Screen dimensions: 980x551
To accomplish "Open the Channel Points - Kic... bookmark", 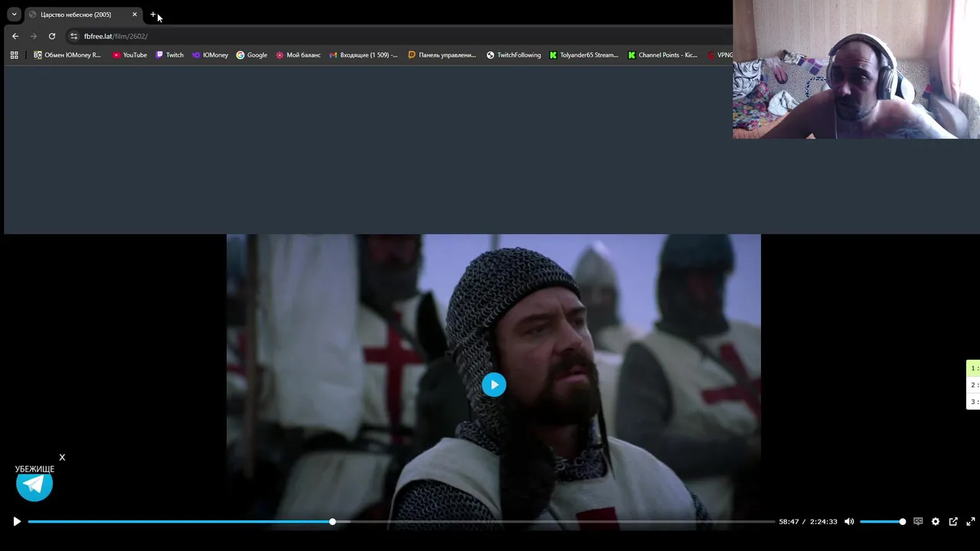I will [x=662, y=55].
